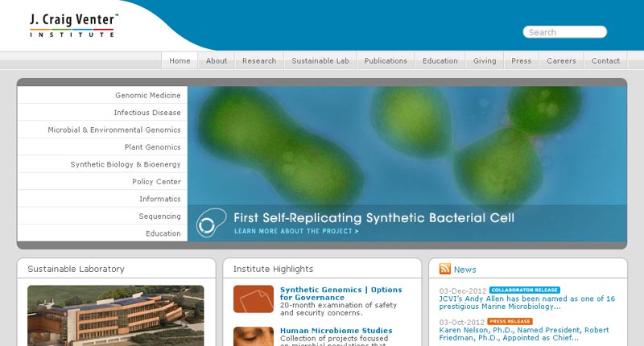The height and width of the screenshot is (346, 644).
Task: Open the Andy Allen Marine Microbiology news story
Action: 527,303
